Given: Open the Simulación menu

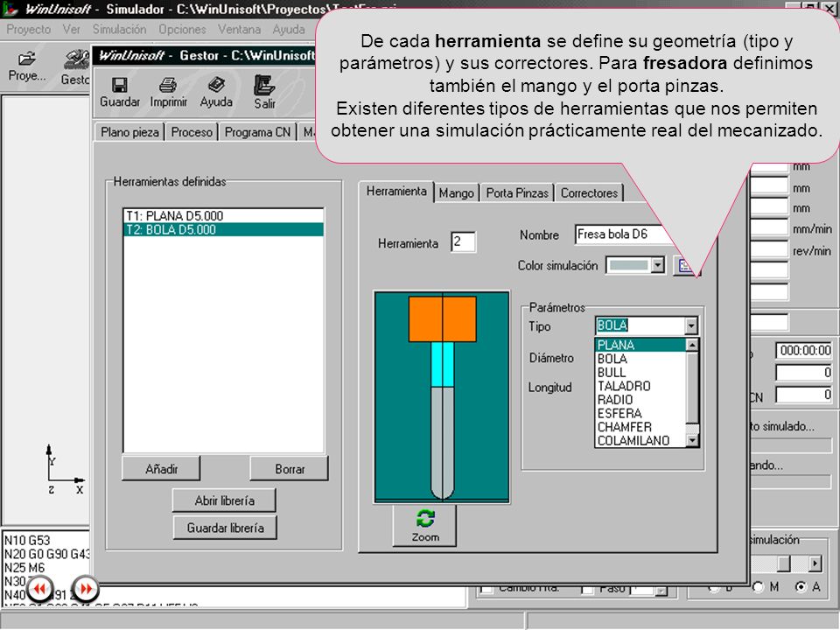Looking at the screenshot, I should [119, 30].
